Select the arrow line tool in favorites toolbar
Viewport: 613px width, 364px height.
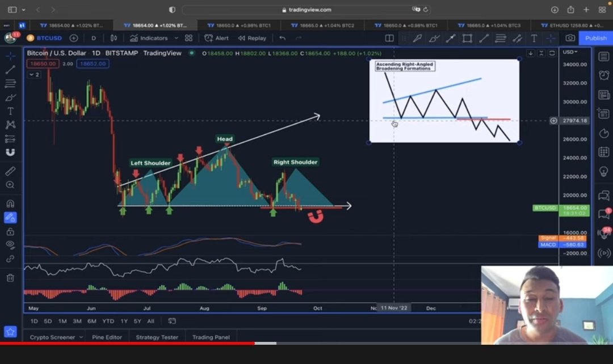(x=450, y=39)
